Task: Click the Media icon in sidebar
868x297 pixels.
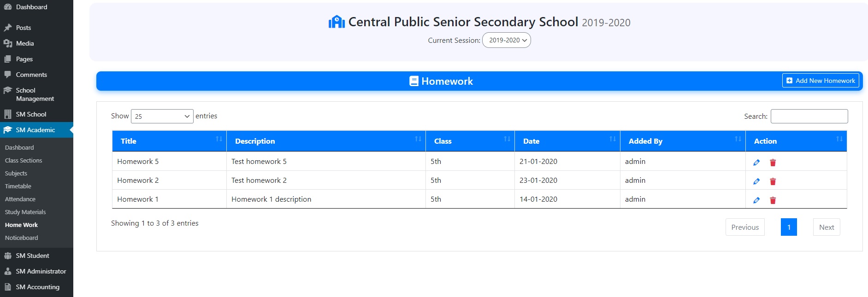Action: click(8, 43)
